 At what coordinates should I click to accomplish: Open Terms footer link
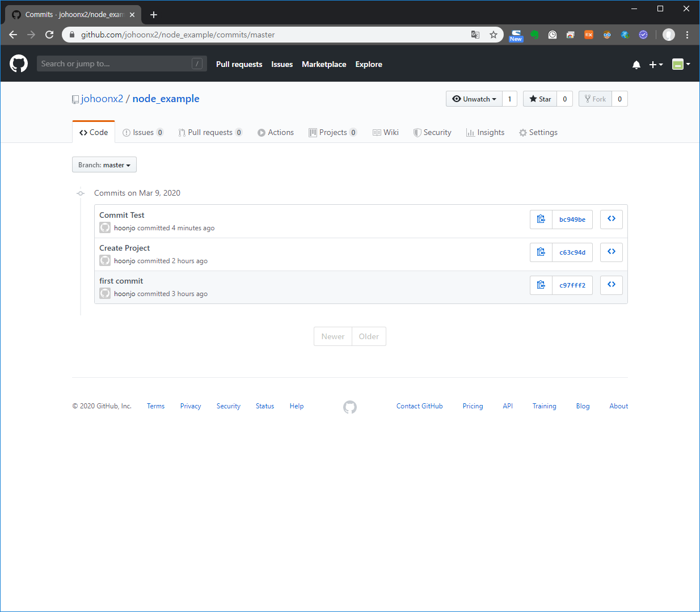click(x=155, y=406)
